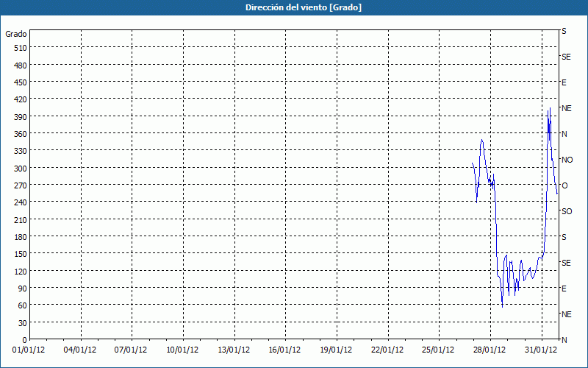Click the 90 degree axis label

pos(23,289)
